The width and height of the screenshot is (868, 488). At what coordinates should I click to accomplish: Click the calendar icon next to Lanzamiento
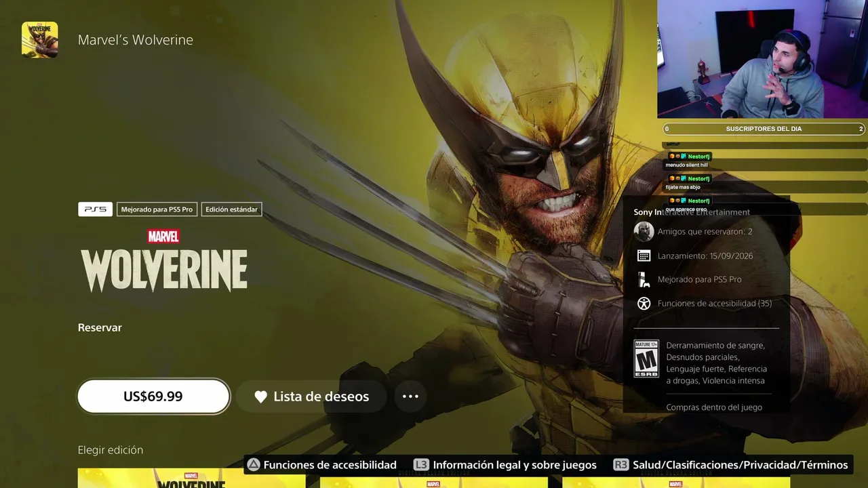[644, 256]
